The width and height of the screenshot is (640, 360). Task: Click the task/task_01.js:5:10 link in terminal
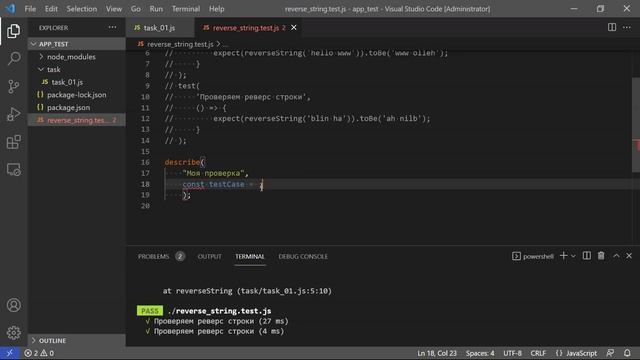[284, 291]
